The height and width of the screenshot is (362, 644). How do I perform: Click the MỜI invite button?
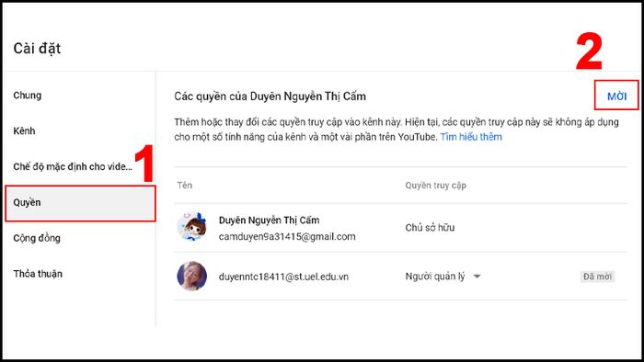[x=616, y=96]
